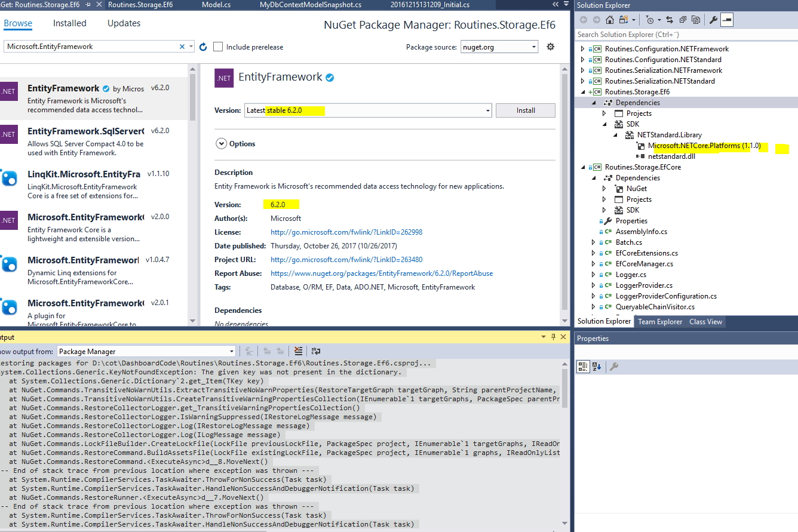
Task: Click Solution Explorer Forward navigation arrow
Action: 596,20
